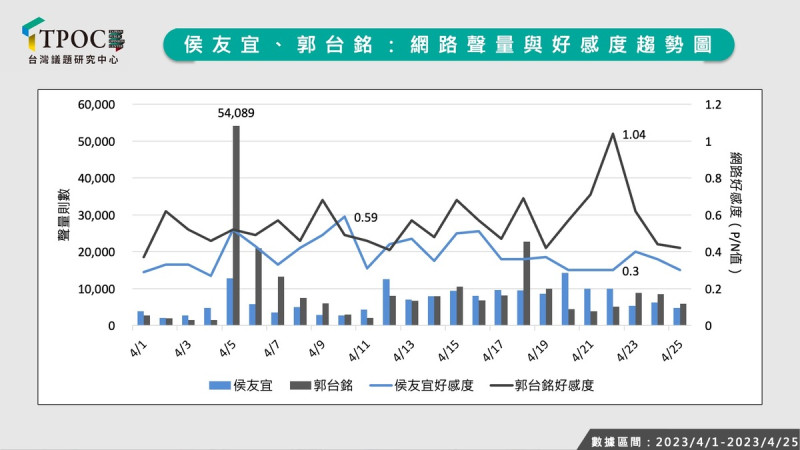The image size is (800, 450).
Task: Click the 台灣議題研究中心 caption under logo
Action: coord(73,60)
